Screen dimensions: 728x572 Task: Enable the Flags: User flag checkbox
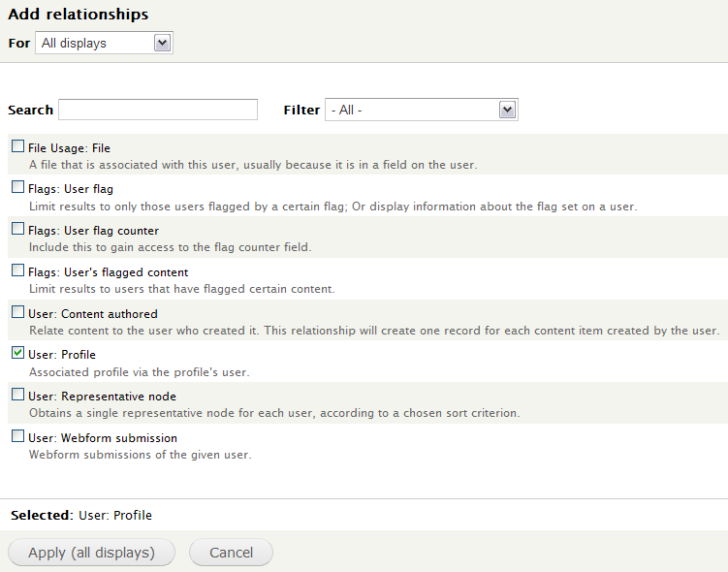[17, 187]
